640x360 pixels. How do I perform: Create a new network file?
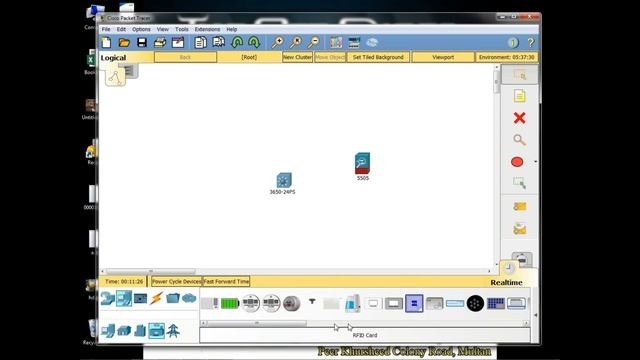[x=106, y=42]
